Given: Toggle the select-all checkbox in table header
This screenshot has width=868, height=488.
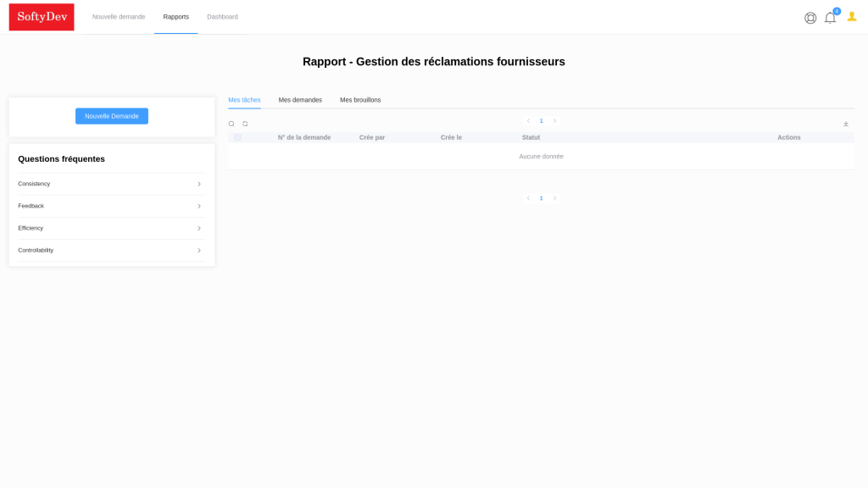Looking at the screenshot, I should point(237,137).
